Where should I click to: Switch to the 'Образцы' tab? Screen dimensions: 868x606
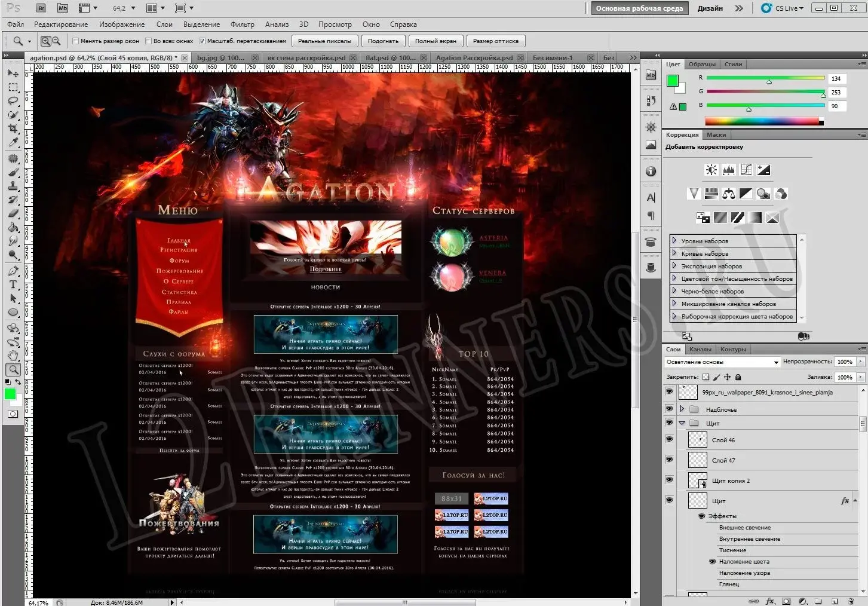pos(702,65)
